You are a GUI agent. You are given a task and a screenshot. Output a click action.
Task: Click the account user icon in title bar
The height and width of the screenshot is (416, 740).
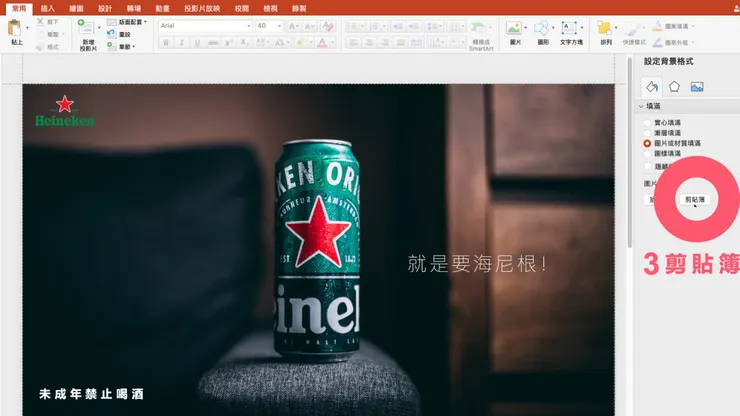coord(736,8)
